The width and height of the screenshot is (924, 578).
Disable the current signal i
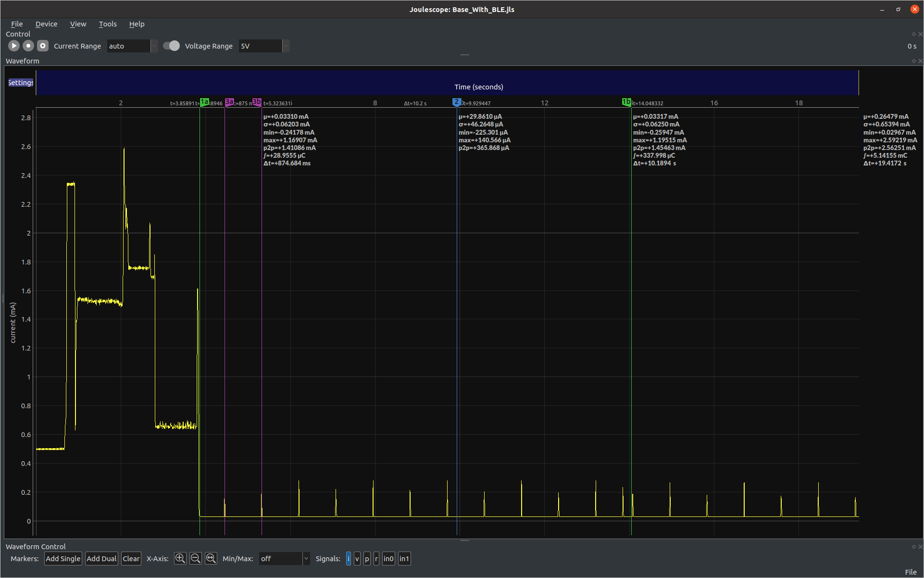click(349, 558)
